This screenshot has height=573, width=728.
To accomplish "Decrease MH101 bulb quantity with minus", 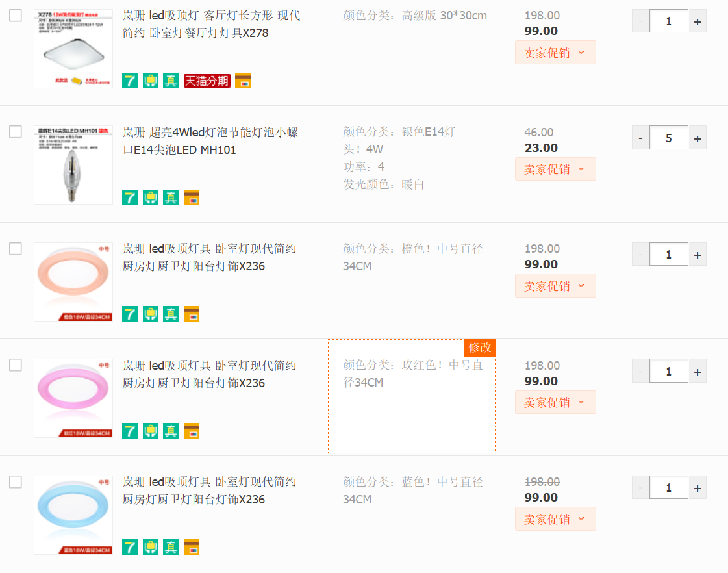I will (x=640, y=138).
